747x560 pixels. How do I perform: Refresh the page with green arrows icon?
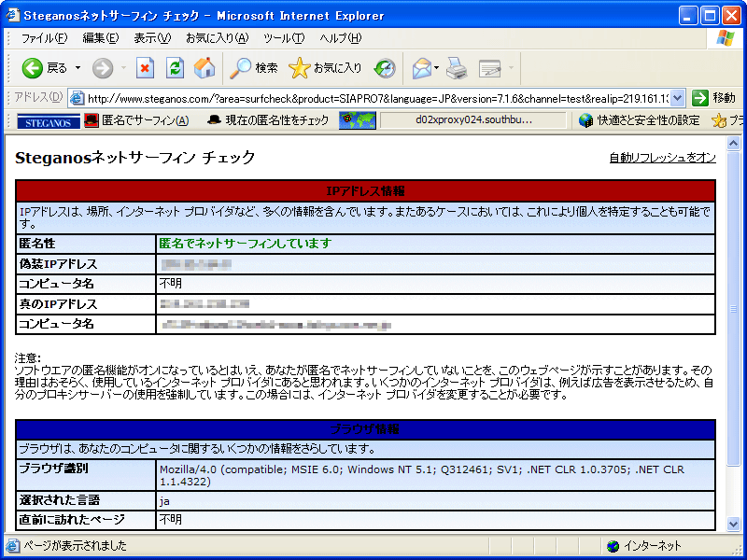click(175, 68)
